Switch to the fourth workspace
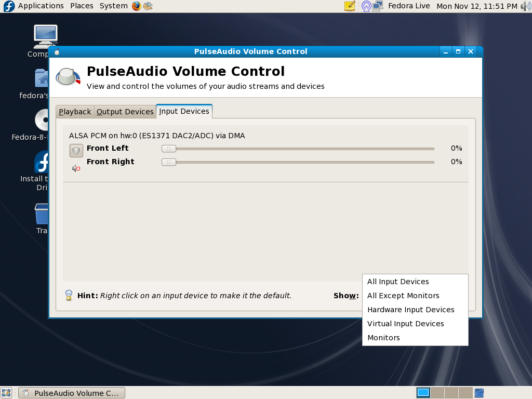The width and height of the screenshot is (532, 399). [465, 393]
